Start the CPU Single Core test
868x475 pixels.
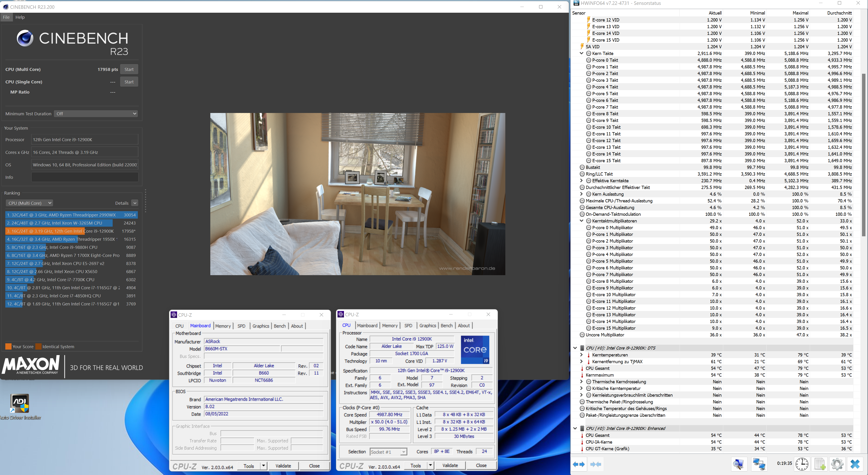[129, 82]
